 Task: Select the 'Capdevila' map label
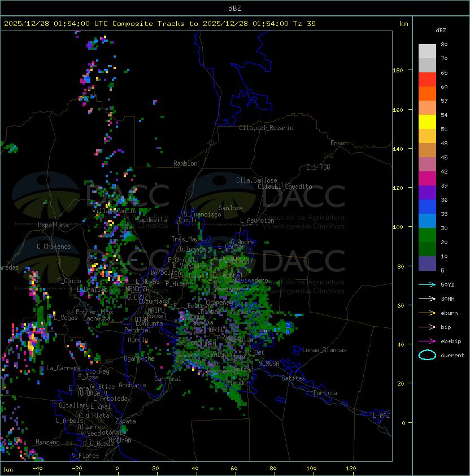pyautogui.click(x=152, y=220)
